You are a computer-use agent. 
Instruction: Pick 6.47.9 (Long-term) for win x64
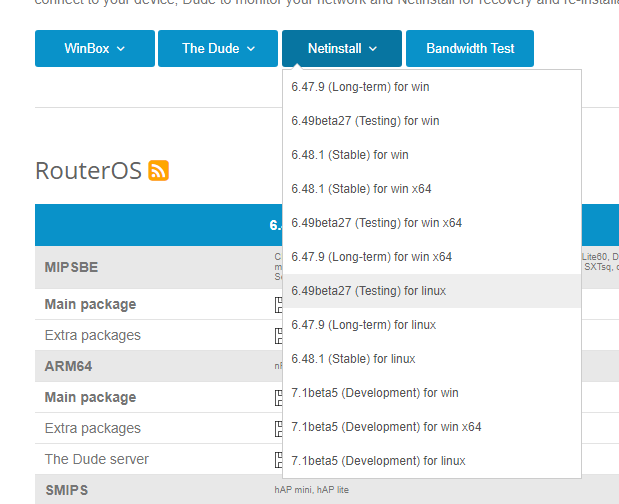coord(432,257)
